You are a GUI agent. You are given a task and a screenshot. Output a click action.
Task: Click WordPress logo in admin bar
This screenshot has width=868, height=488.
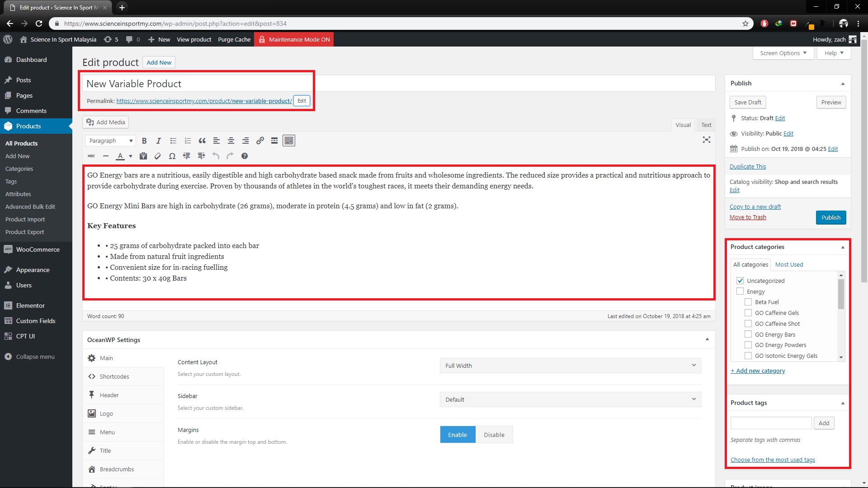coord(8,39)
